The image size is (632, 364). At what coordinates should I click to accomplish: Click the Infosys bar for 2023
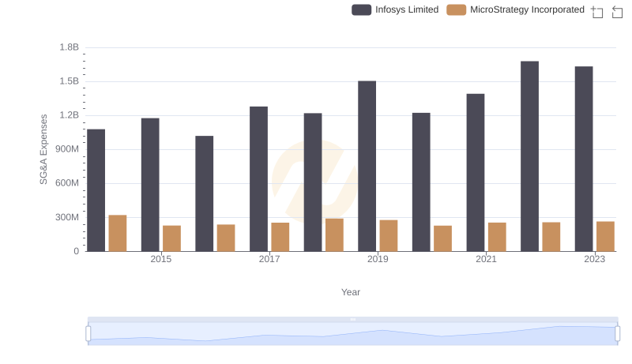click(584, 159)
